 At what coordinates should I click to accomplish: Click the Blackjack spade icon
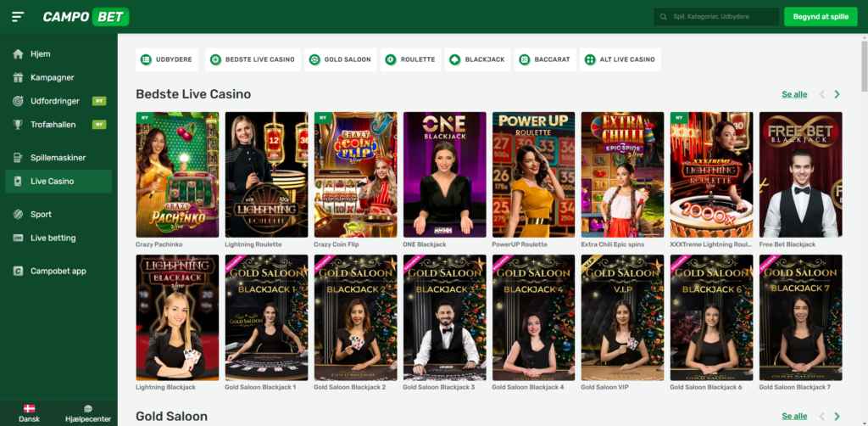tap(455, 59)
